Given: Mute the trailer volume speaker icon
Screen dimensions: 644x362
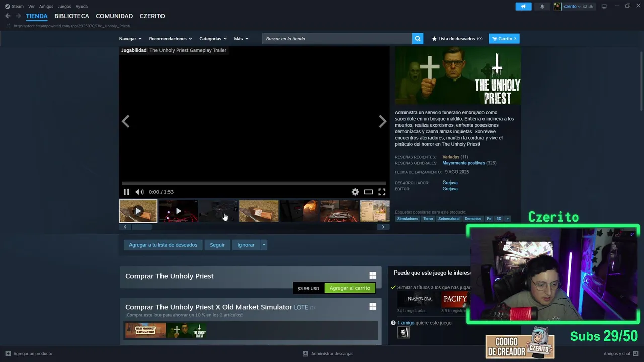Looking at the screenshot, I should click(x=139, y=192).
